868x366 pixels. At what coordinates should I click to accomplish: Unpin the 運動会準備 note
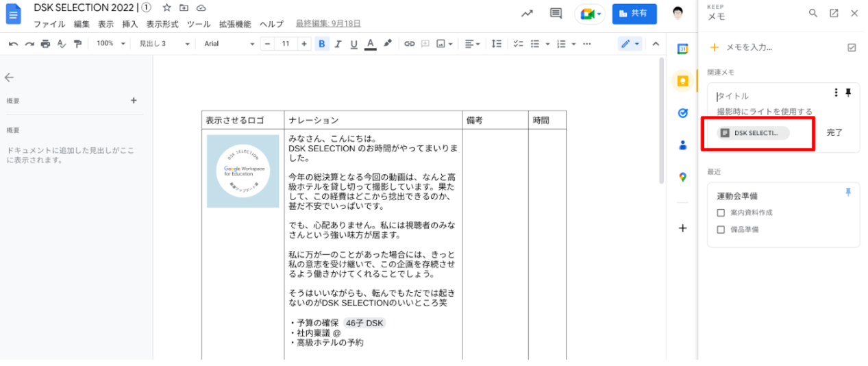848,193
